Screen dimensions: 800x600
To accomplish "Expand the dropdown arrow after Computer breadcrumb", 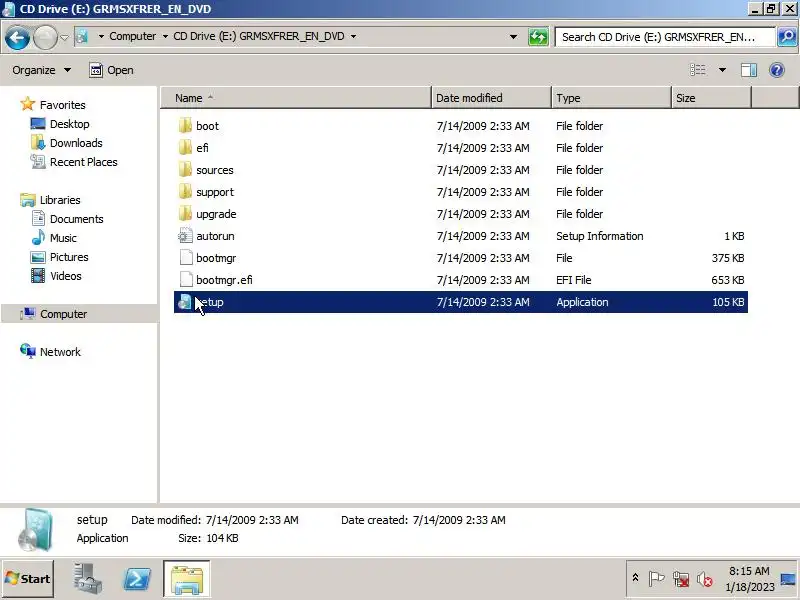I will tap(165, 36).
